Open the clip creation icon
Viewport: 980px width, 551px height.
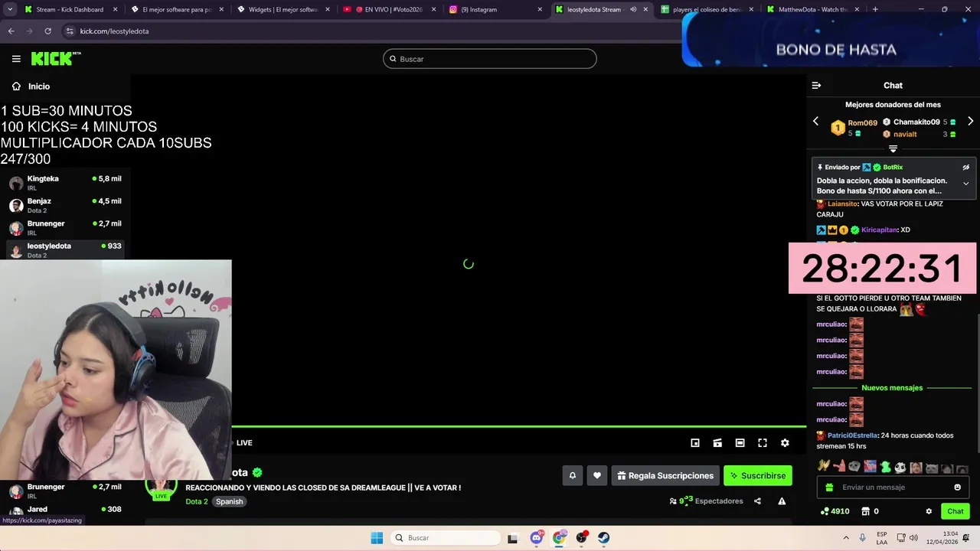tap(717, 443)
